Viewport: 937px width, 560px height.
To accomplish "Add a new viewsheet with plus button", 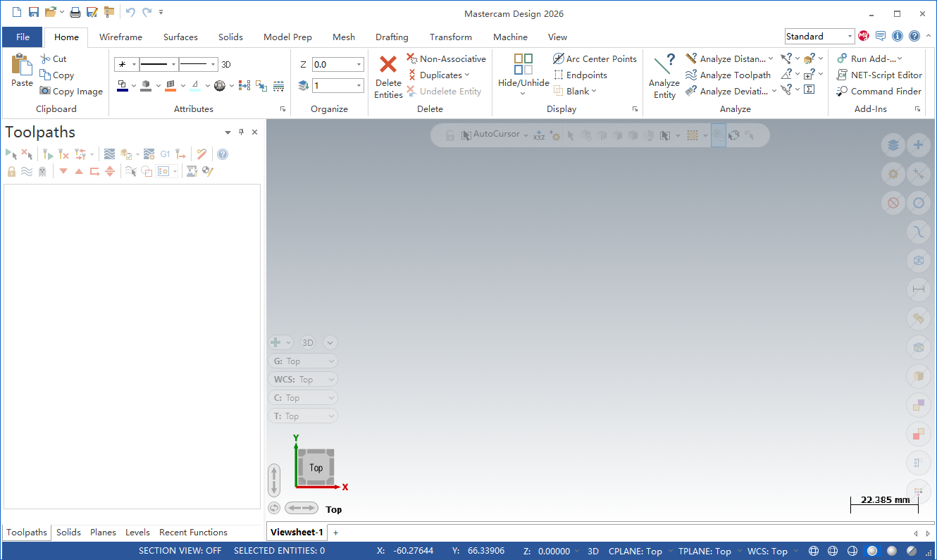I will click(336, 533).
